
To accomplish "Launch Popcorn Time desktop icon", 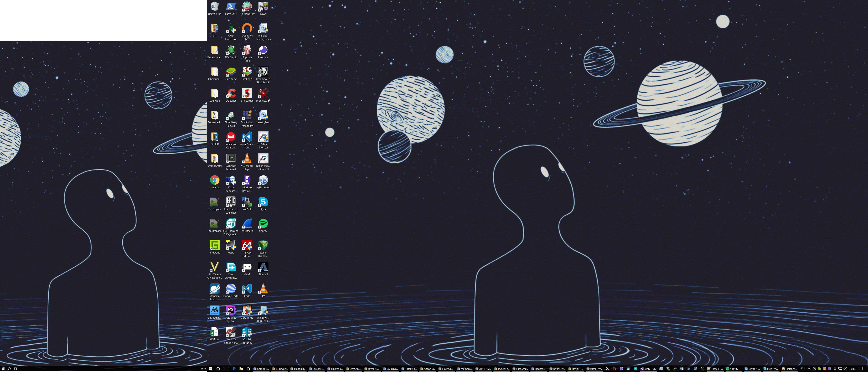I will pyautogui.click(x=247, y=54).
